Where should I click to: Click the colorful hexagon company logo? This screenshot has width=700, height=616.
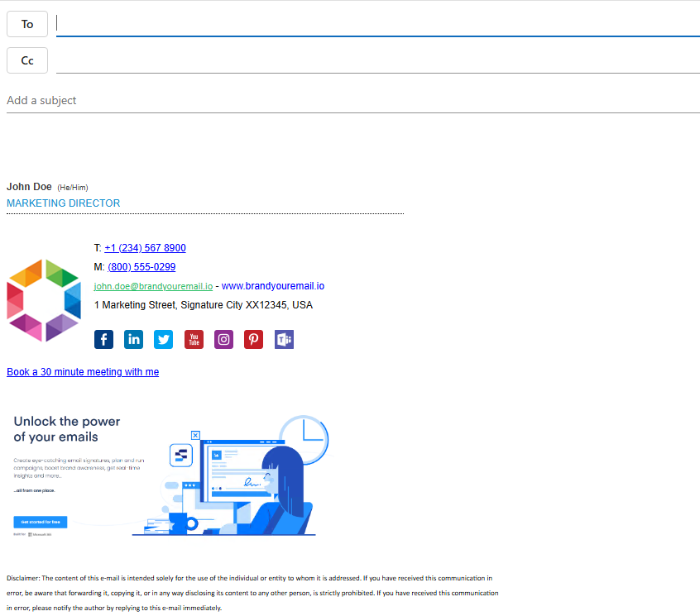click(x=44, y=301)
